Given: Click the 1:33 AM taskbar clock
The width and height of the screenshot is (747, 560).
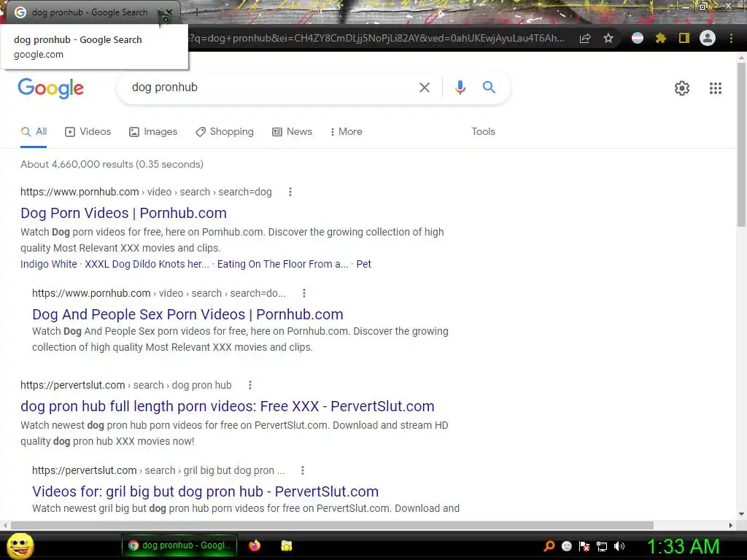Looking at the screenshot, I should point(683,546).
